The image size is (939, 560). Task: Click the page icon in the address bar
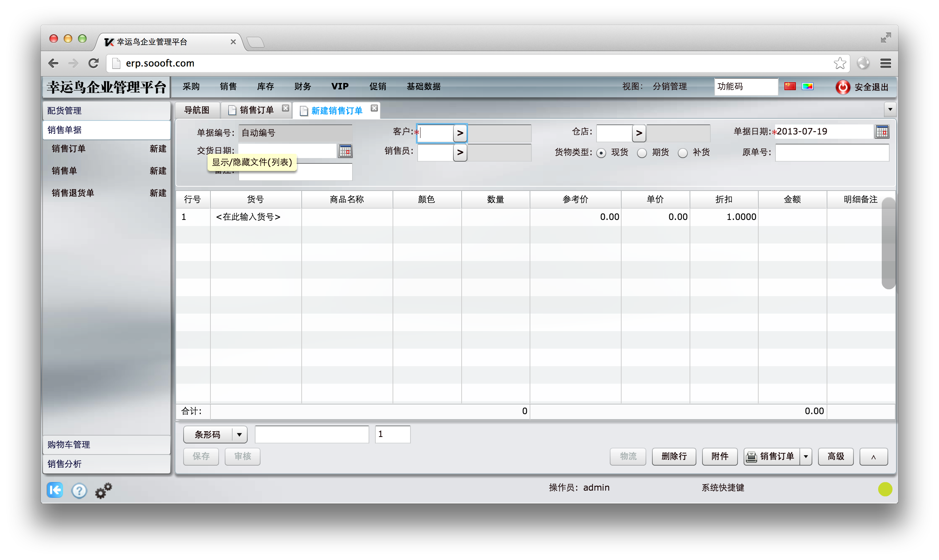(x=117, y=63)
